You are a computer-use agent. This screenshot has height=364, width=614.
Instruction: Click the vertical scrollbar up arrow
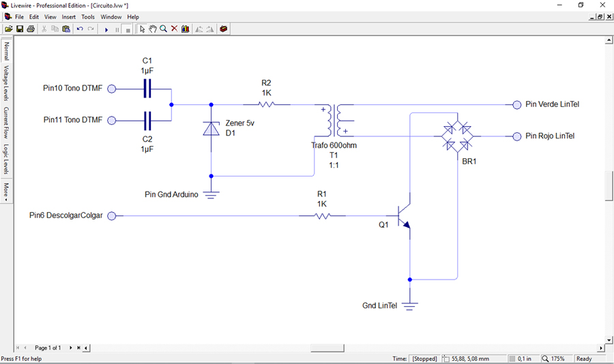[609, 40]
